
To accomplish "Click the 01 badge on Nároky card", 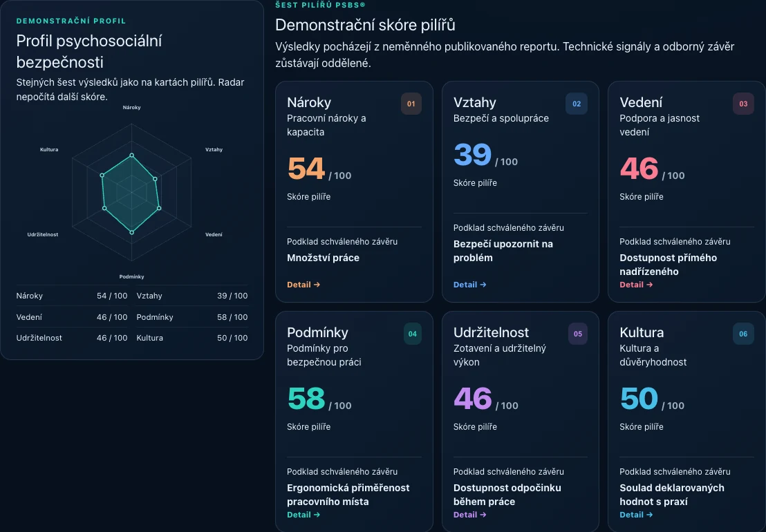I will pyautogui.click(x=411, y=104).
